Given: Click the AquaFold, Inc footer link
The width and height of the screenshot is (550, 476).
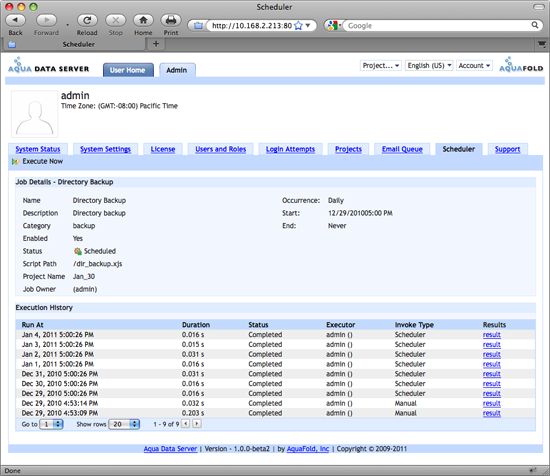Looking at the screenshot, I should (308, 449).
